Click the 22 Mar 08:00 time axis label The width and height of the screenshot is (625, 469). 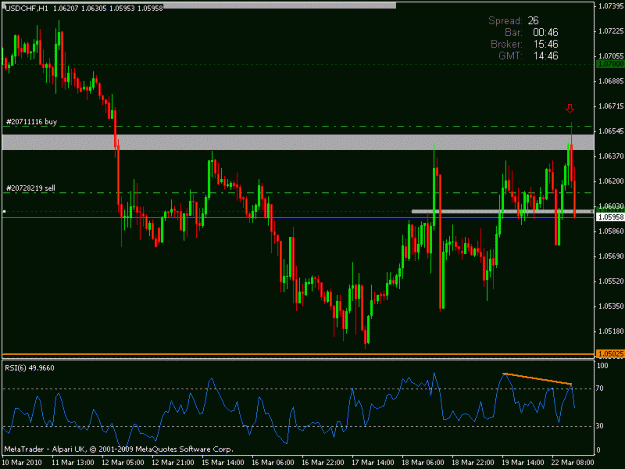click(573, 463)
